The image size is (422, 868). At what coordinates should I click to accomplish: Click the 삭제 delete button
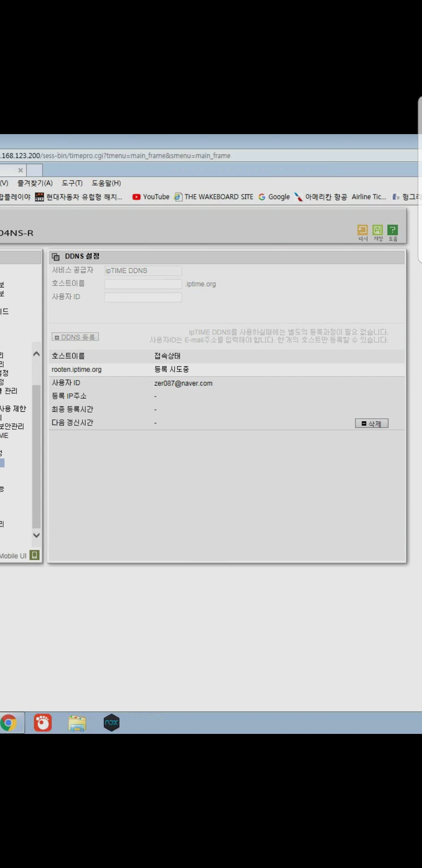click(x=372, y=423)
